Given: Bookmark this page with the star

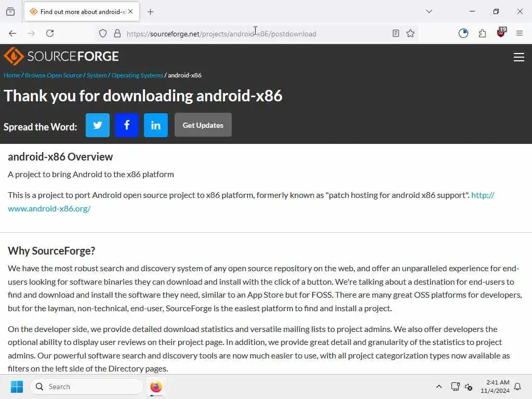Looking at the screenshot, I should click(410, 33).
